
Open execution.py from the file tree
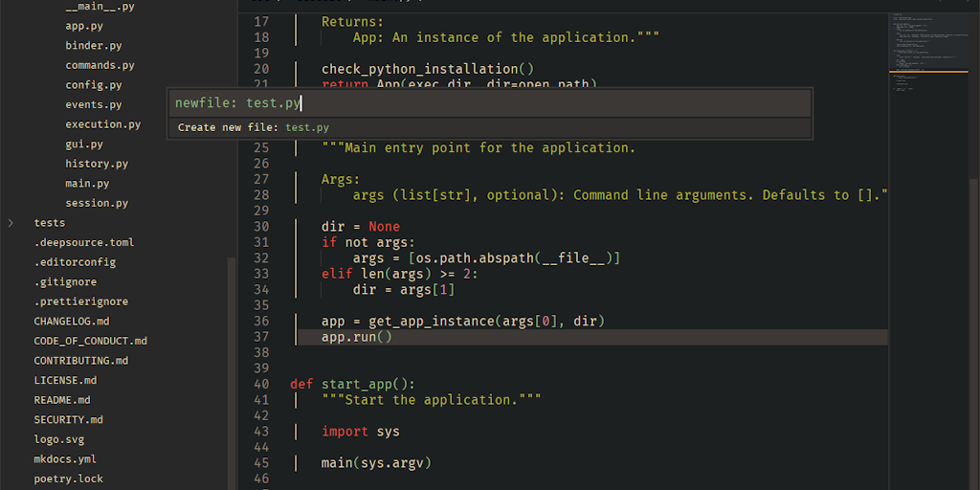click(x=102, y=124)
